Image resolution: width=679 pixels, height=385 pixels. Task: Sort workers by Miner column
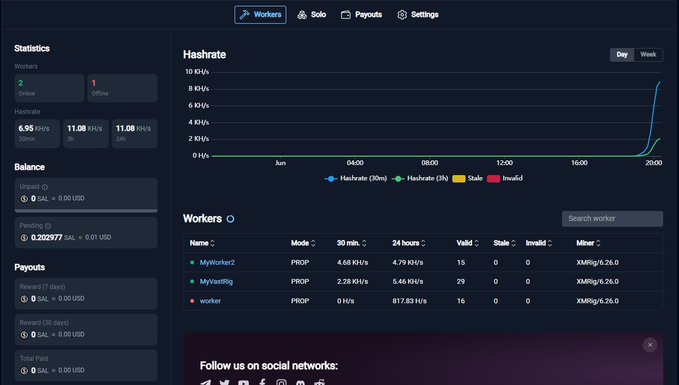point(588,243)
